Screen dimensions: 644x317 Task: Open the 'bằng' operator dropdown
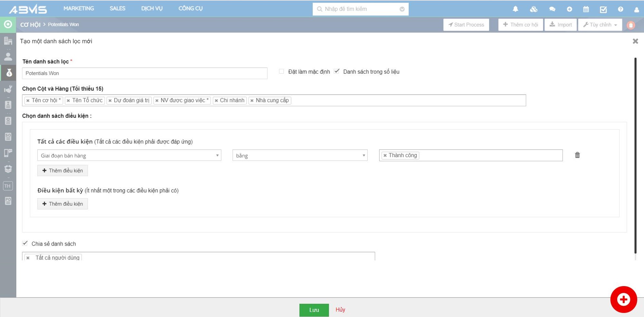pos(300,155)
